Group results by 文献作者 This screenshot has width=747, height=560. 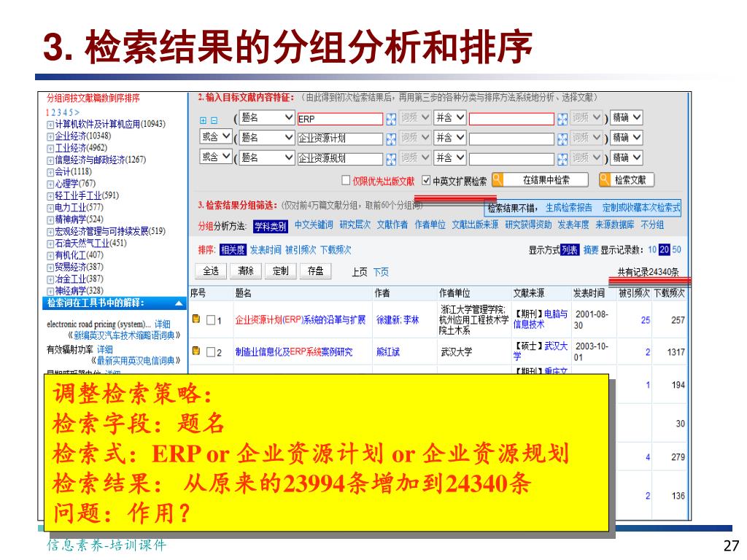coord(392,225)
